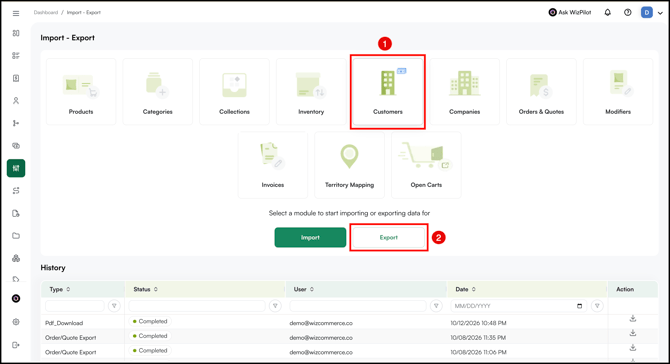Select the Invoices module card
Screen dimensions: 670x364
[x=273, y=165]
